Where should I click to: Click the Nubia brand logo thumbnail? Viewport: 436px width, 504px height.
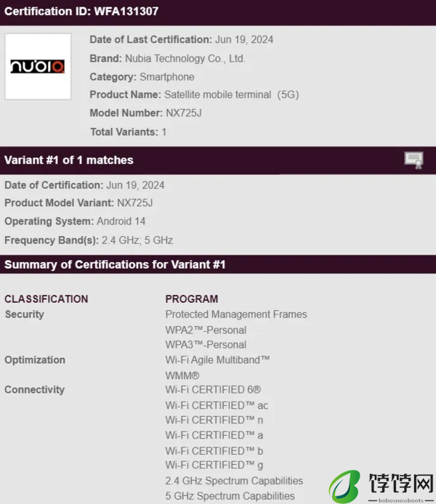coord(38,67)
